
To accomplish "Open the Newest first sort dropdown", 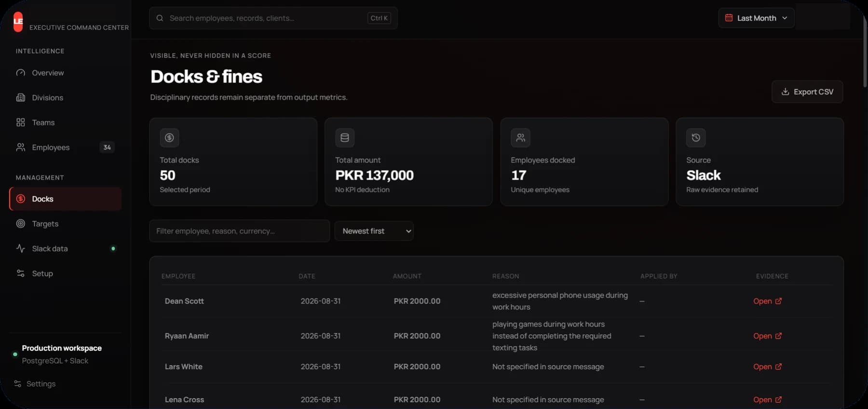I will [374, 231].
